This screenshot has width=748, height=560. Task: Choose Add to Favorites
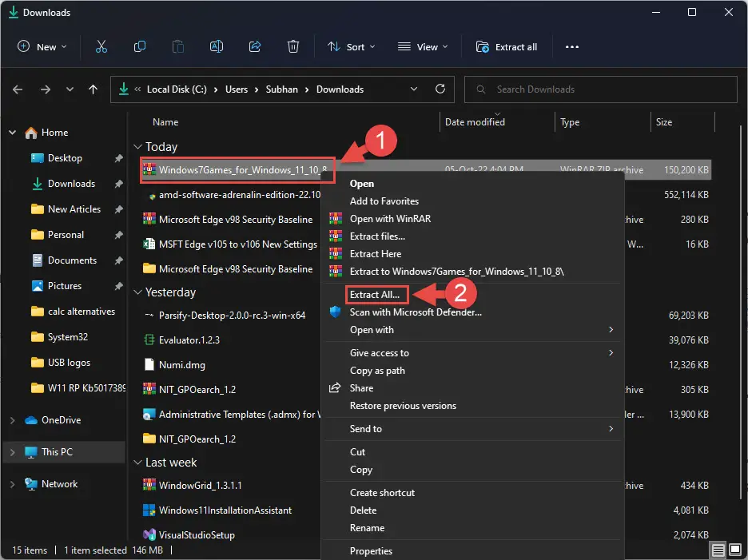[473, 201]
